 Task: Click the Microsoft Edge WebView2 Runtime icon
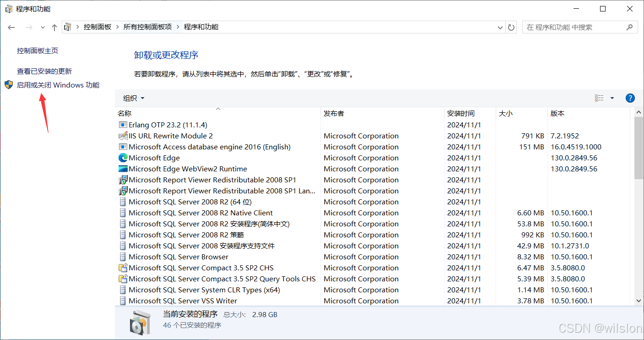(123, 169)
